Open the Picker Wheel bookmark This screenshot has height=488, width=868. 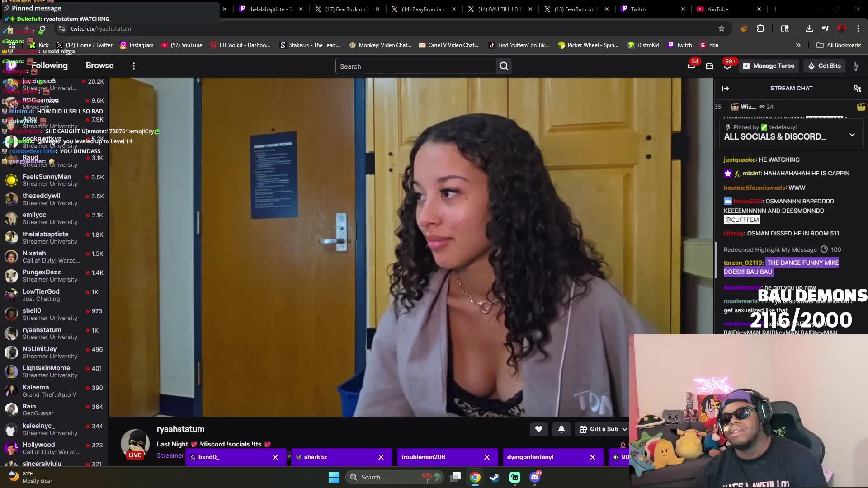click(x=588, y=45)
